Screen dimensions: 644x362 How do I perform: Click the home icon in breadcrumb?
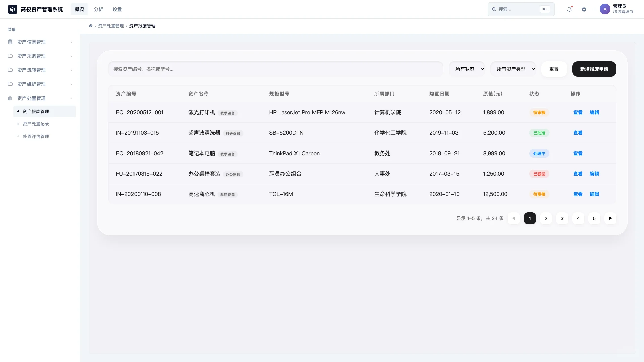click(x=91, y=26)
